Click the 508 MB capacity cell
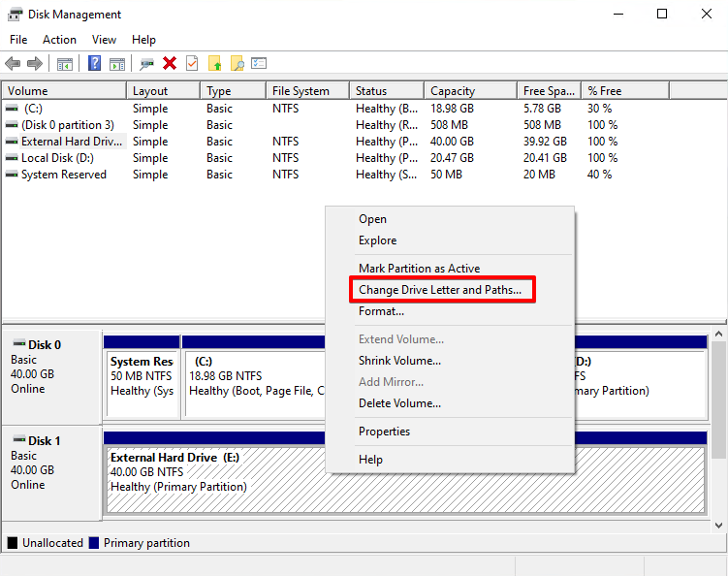This screenshot has height=576, width=728. (449, 125)
